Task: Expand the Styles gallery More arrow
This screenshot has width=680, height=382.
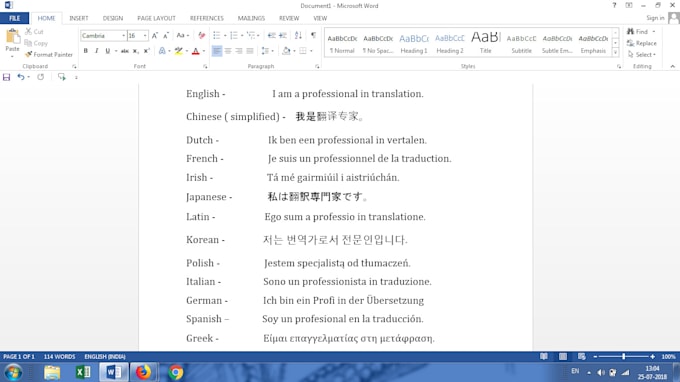Action: 615,52
